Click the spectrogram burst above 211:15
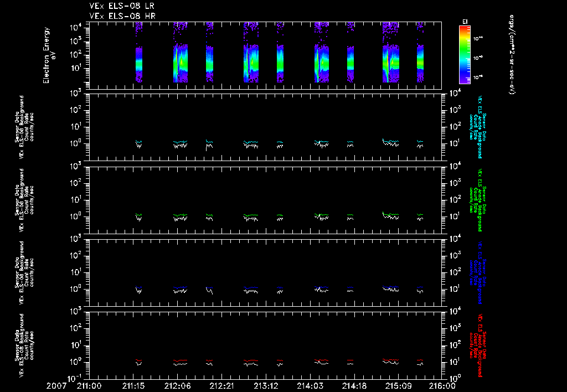 click(x=139, y=53)
